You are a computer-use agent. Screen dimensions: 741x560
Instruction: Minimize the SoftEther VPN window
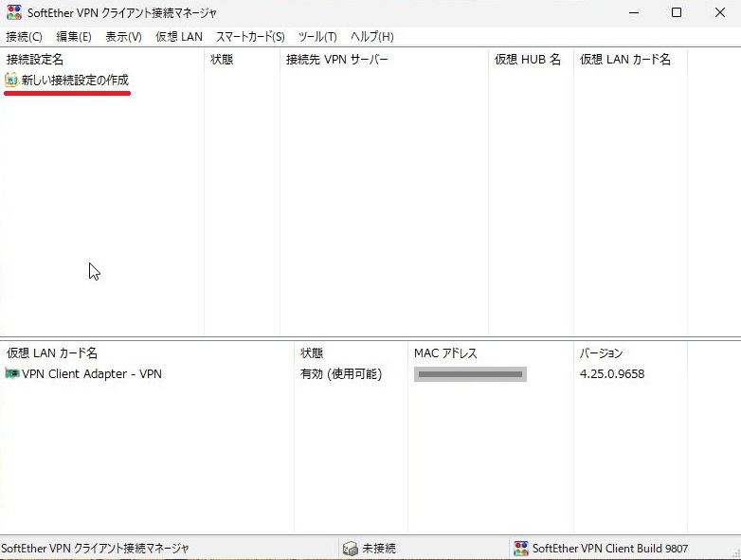tap(634, 12)
